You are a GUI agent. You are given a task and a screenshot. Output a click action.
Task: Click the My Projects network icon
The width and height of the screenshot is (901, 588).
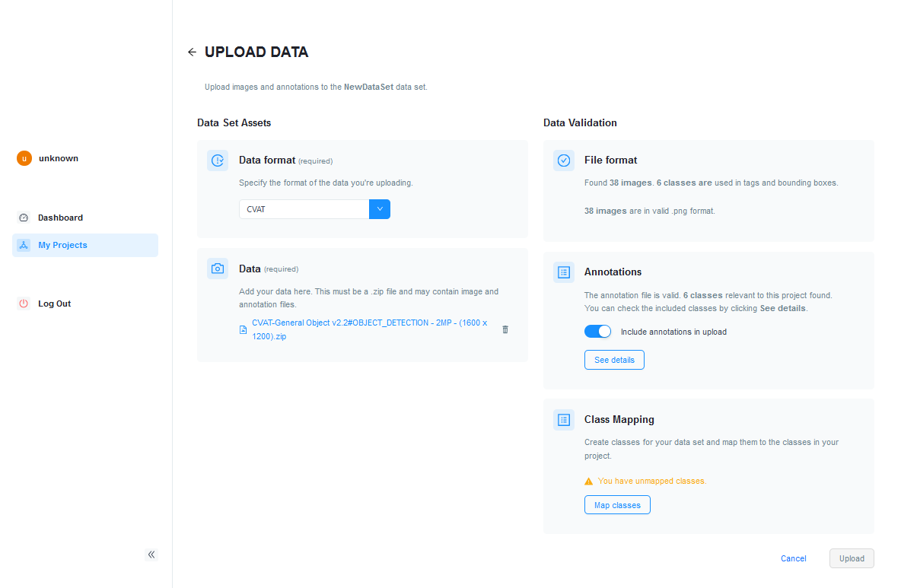tap(24, 245)
